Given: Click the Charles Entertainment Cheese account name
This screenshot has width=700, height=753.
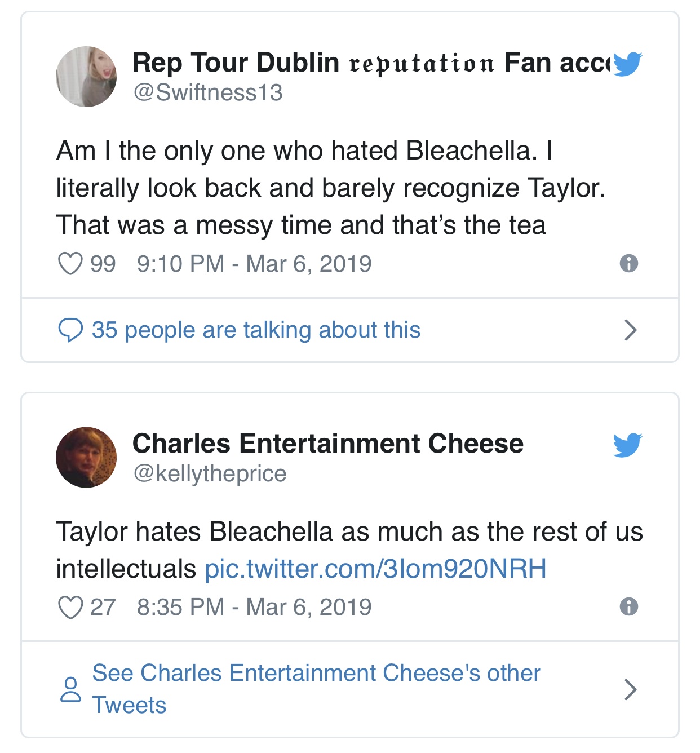Looking at the screenshot, I should point(328,445).
